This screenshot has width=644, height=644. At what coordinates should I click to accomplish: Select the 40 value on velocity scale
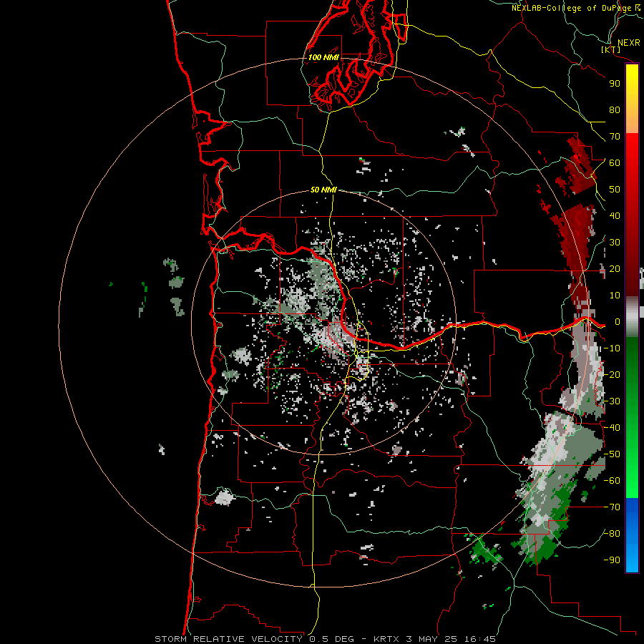[x=615, y=216]
